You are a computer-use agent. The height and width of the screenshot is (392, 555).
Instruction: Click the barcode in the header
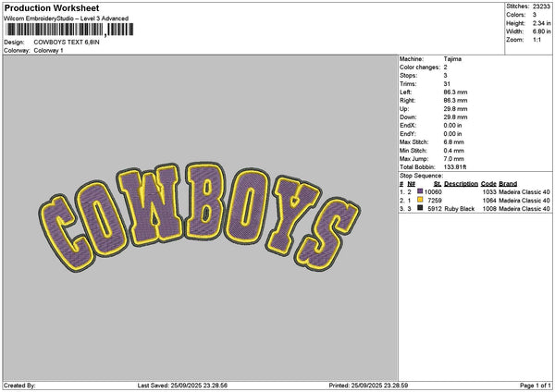point(69,30)
